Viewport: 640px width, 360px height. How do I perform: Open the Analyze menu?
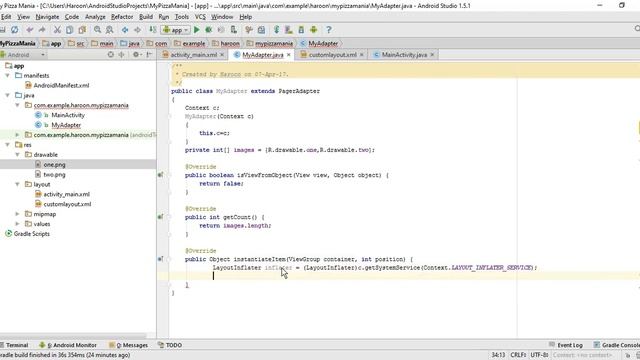[x=95, y=17]
